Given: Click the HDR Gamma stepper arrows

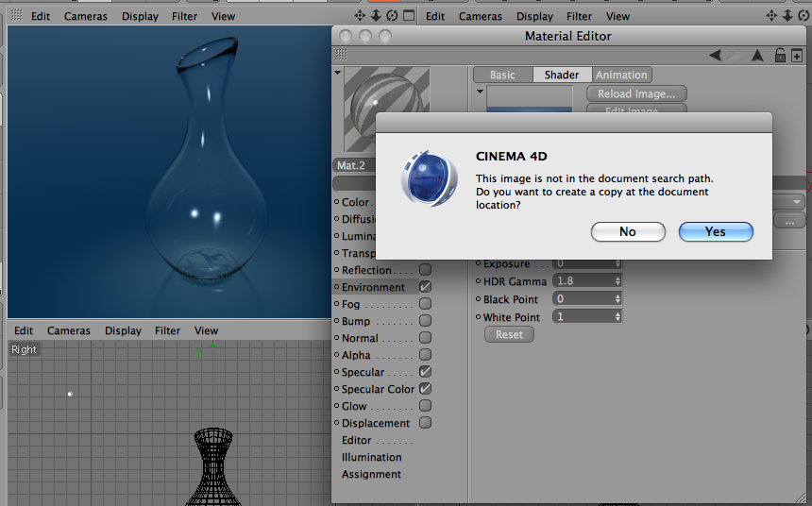Looking at the screenshot, I should point(617,280).
